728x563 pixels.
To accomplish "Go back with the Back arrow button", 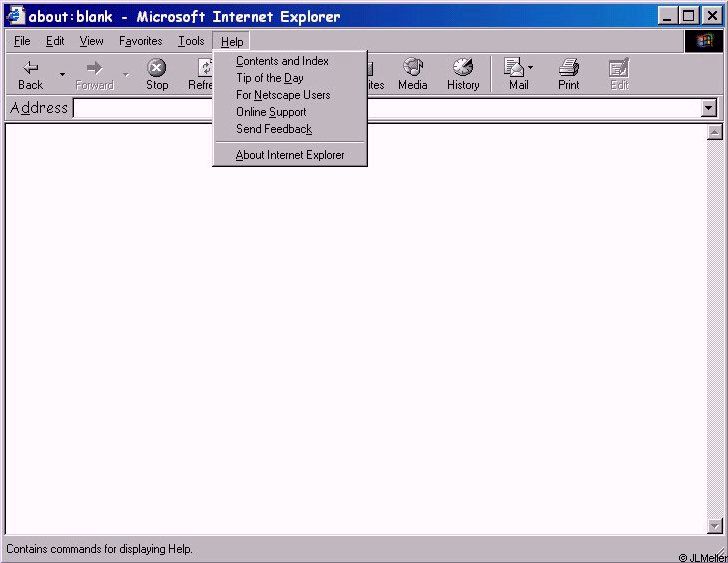I will coord(31,74).
